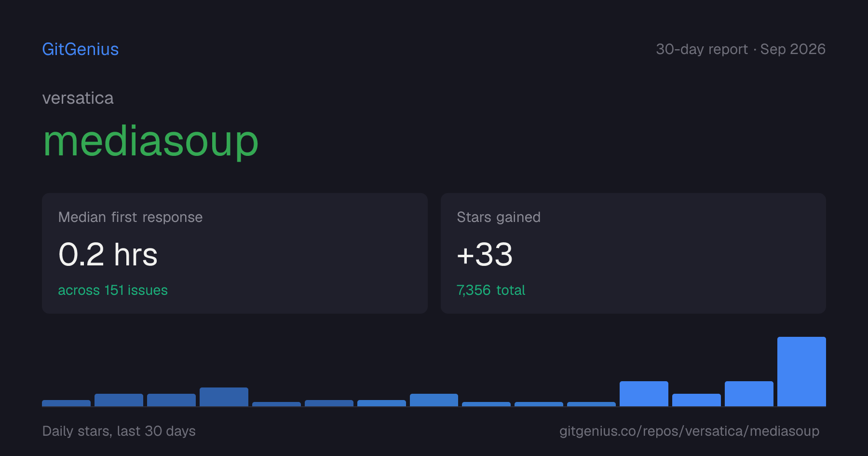868x456 pixels.
Task: Click the GitGenius brand link
Action: click(x=81, y=49)
